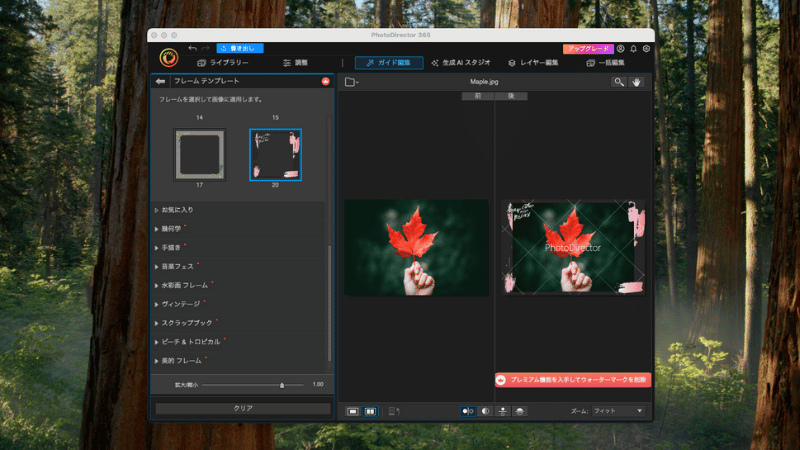Screen dimensions: 800x450
Task: Open the folder dropdown above the canvas
Action: 352,82
